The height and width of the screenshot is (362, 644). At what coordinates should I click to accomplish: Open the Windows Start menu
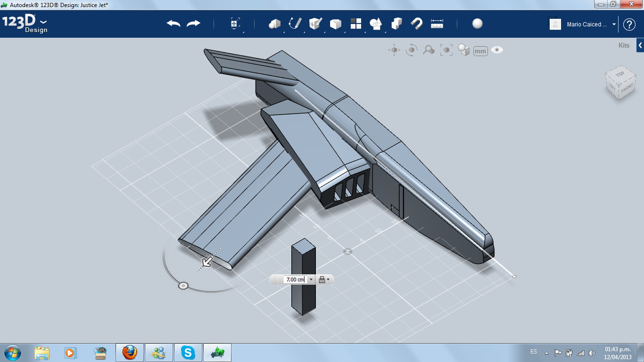click(12, 352)
